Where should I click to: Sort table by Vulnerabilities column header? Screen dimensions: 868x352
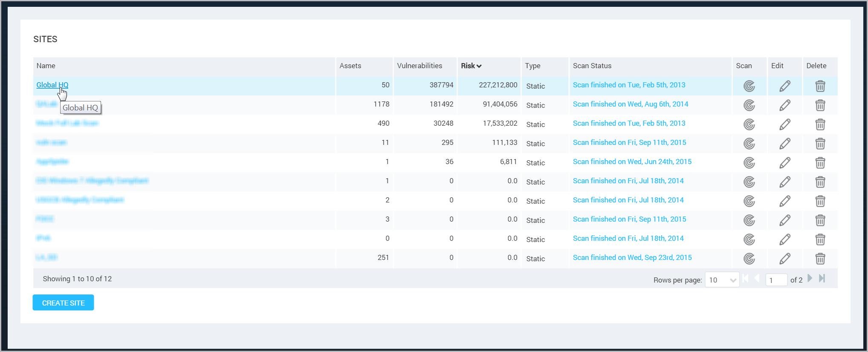(420, 66)
